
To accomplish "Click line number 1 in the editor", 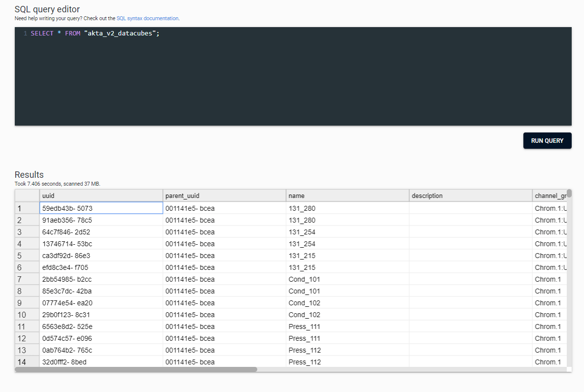I will (25, 33).
